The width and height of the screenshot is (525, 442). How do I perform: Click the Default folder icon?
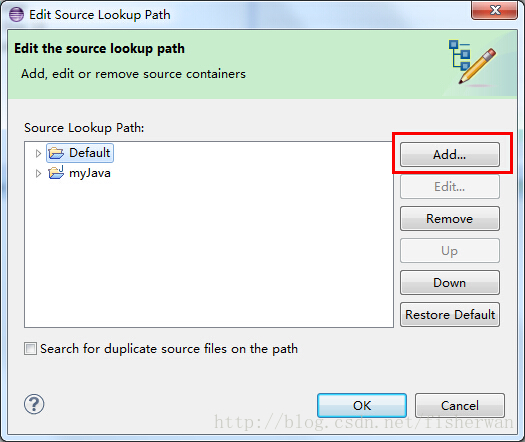tap(56, 153)
